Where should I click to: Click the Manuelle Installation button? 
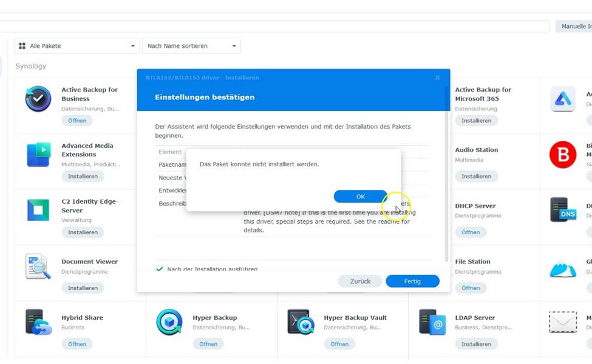(x=574, y=26)
